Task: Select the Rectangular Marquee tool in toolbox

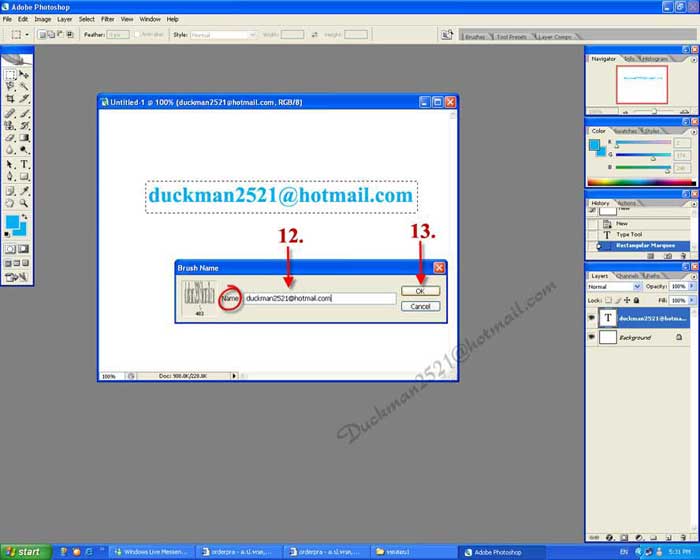Action: [x=10, y=75]
